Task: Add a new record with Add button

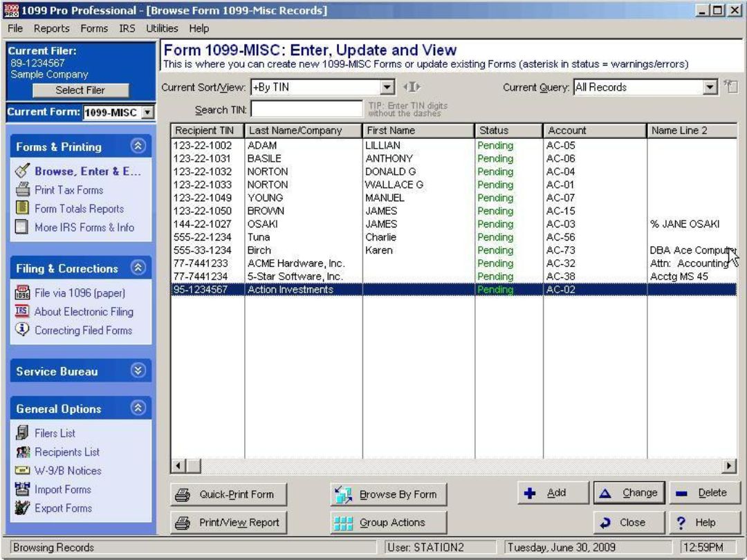Action: click(553, 493)
